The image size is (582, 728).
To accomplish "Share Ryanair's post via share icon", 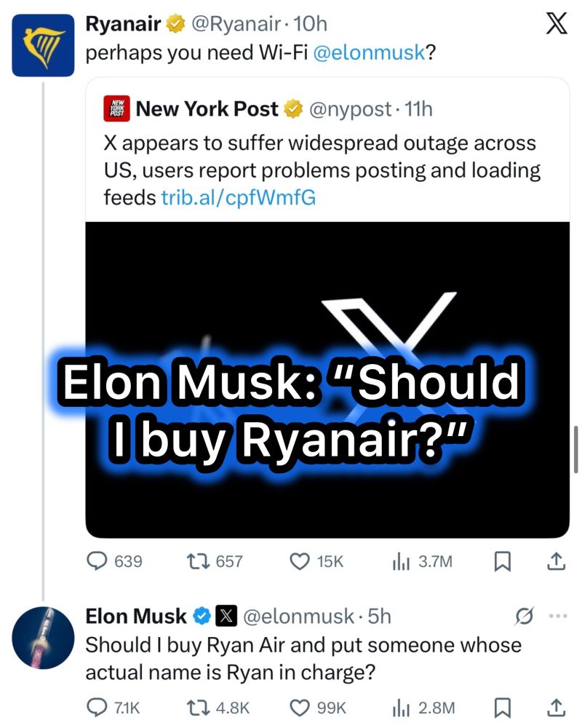I will click(555, 561).
